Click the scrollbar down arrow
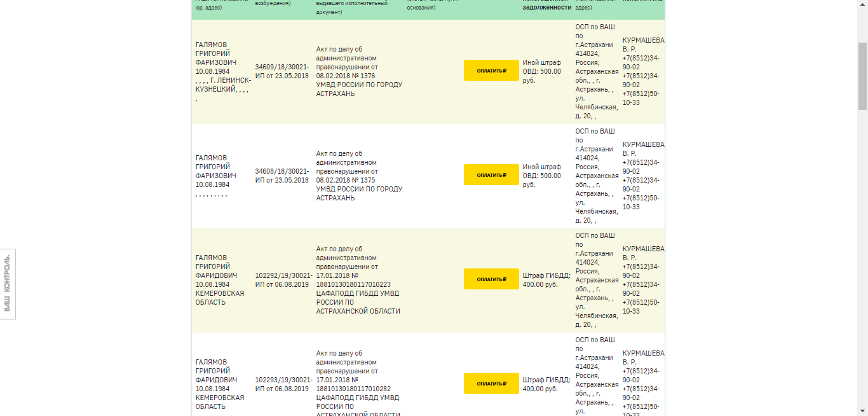This screenshot has width=868, height=416. pos(862,411)
